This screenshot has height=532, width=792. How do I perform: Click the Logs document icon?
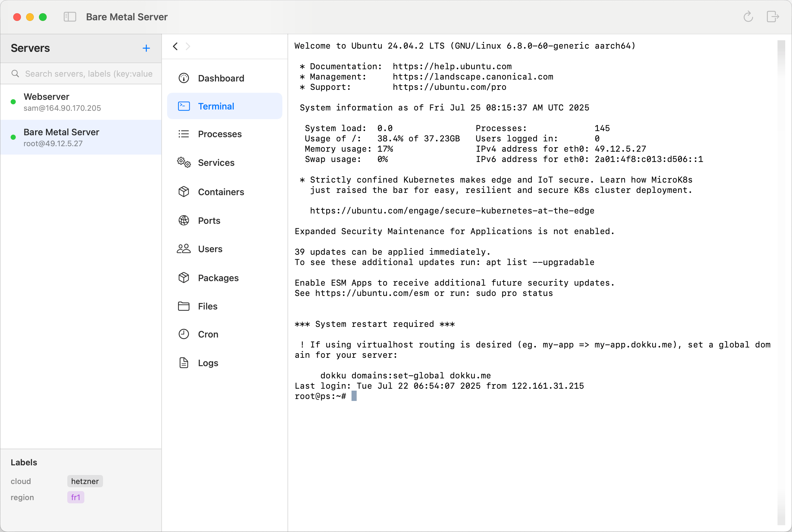pyautogui.click(x=184, y=363)
